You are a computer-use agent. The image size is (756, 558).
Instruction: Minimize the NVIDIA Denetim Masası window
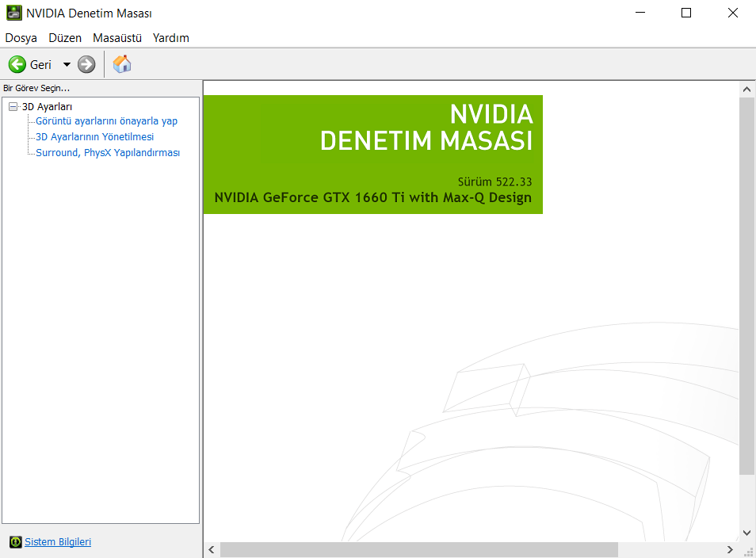point(640,13)
